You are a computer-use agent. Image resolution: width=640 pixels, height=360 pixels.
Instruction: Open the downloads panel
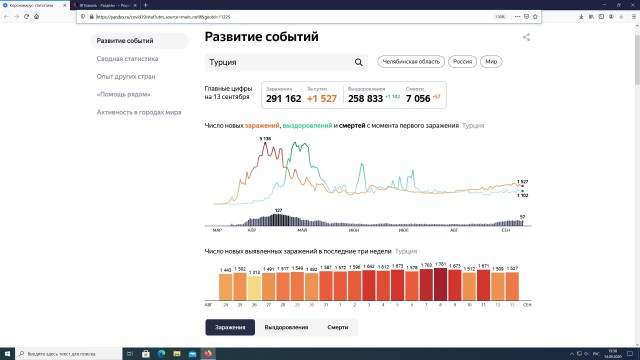tap(581, 17)
